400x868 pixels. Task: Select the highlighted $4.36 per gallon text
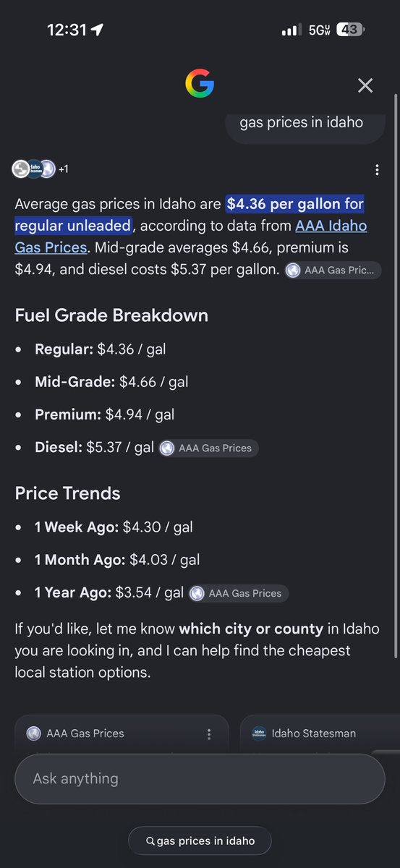pyautogui.click(x=284, y=204)
